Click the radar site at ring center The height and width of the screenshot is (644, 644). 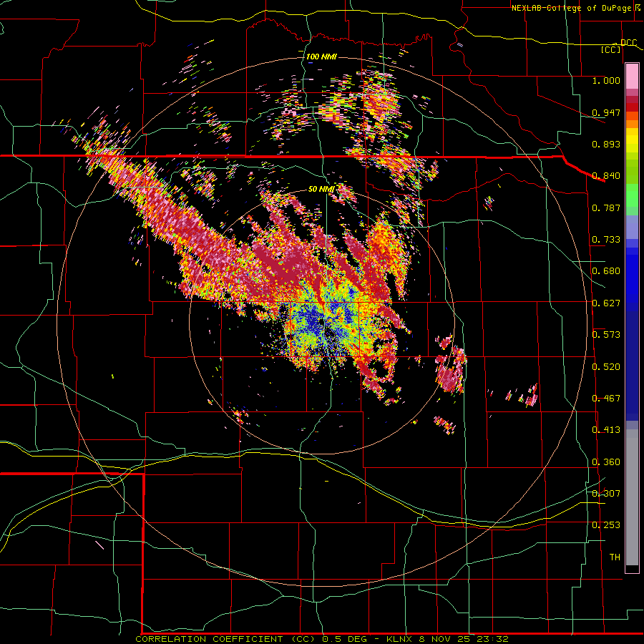pos(323,321)
